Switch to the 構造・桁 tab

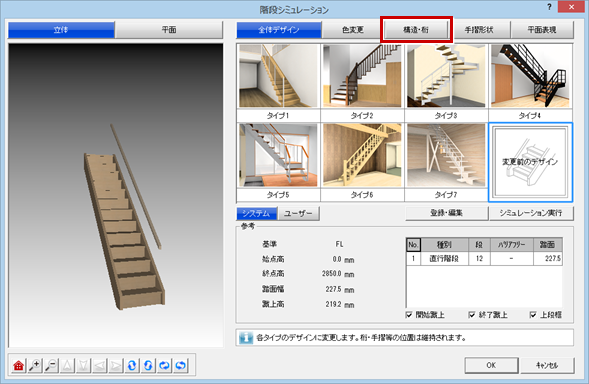416,30
